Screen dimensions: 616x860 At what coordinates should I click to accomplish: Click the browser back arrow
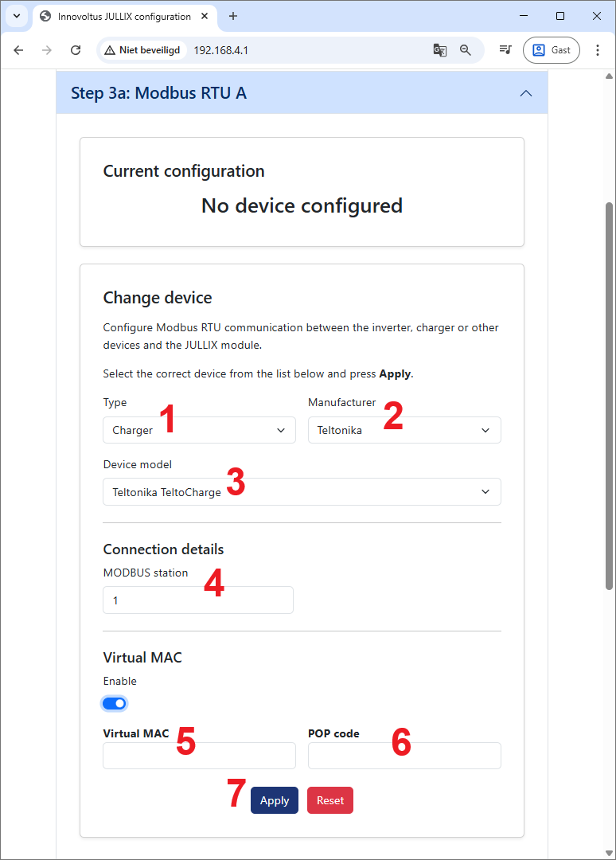click(18, 49)
